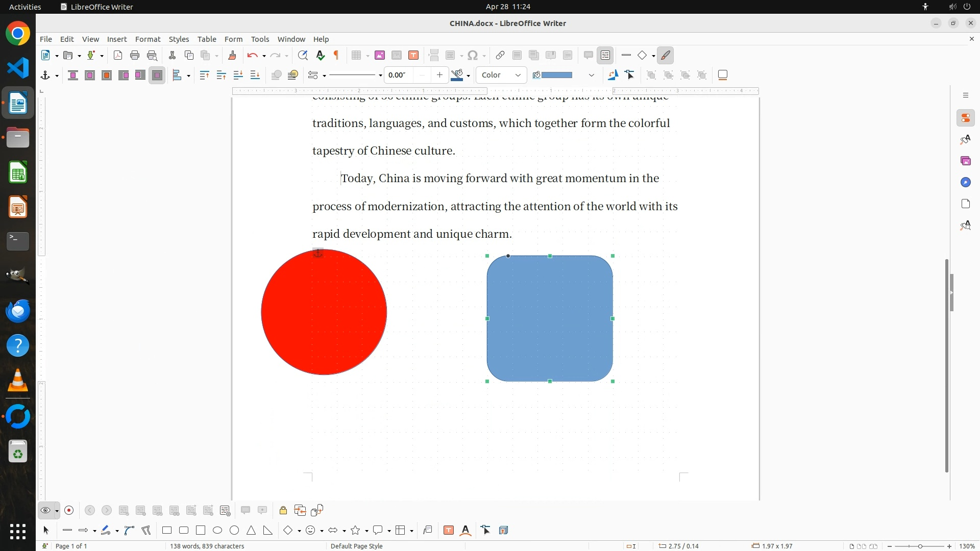Click the blue fill color swatch

[x=556, y=76]
